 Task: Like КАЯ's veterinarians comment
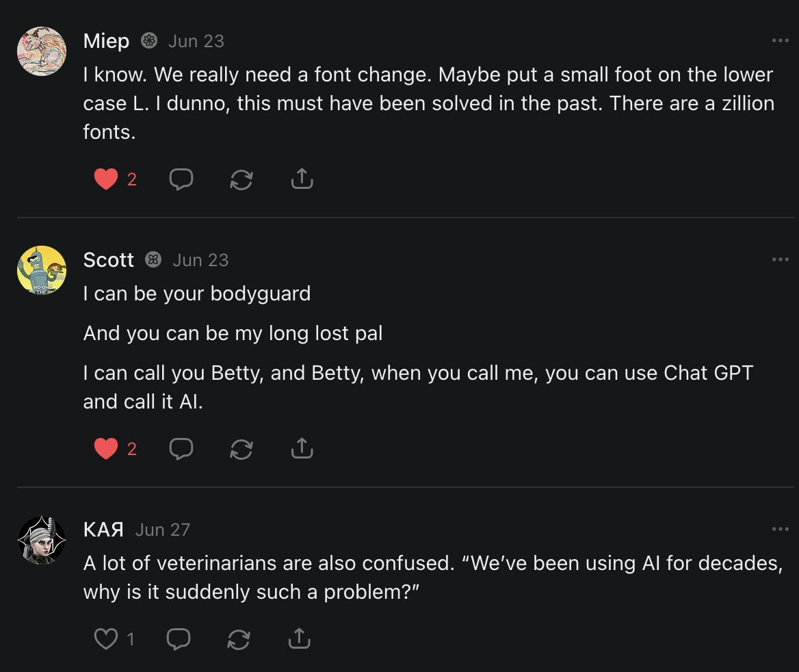105,639
